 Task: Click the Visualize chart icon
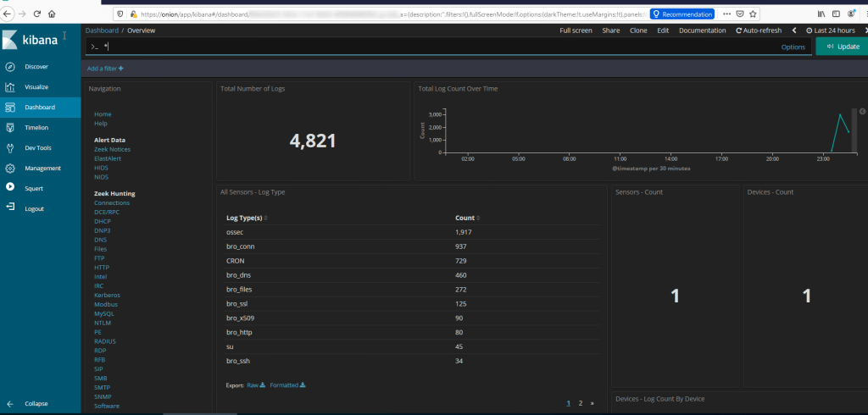click(x=10, y=86)
